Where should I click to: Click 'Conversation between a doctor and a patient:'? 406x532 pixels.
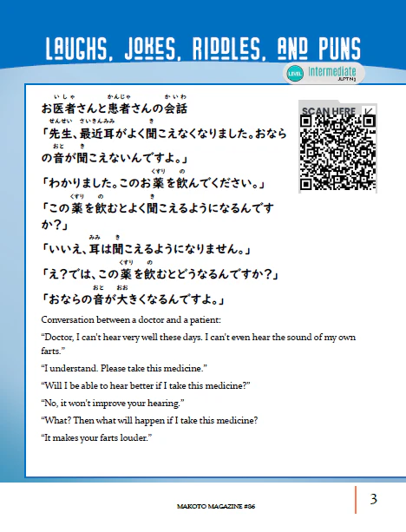pos(131,320)
